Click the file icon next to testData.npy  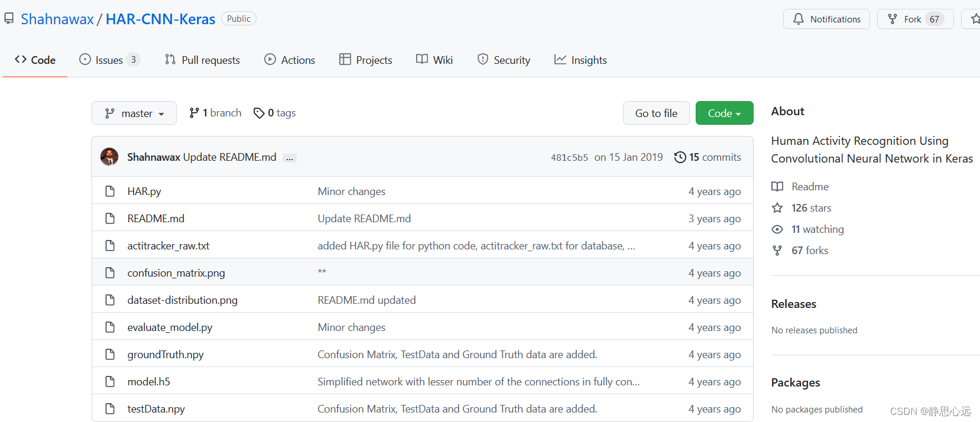(x=110, y=408)
